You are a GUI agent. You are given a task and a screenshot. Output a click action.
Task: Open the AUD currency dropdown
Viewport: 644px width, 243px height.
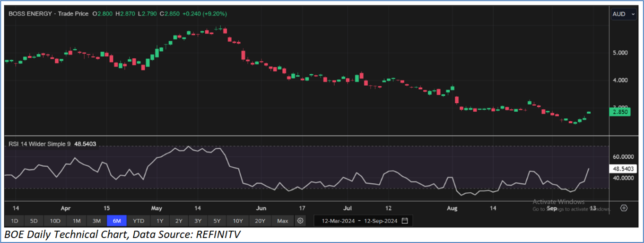point(624,14)
